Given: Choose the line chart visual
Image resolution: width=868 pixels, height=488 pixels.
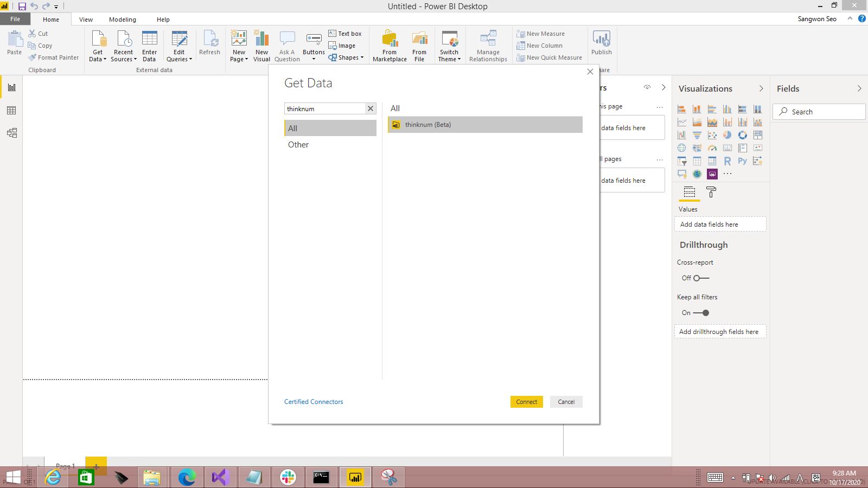Looking at the screenshot, I should coord(682,122).
